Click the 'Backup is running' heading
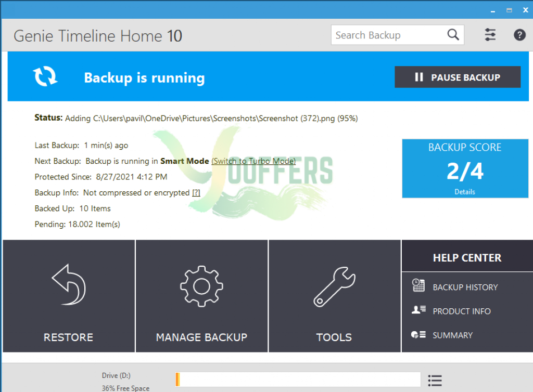Image resolution: width=533 pixels, height=392 pixels. click(x=144, y=77)
